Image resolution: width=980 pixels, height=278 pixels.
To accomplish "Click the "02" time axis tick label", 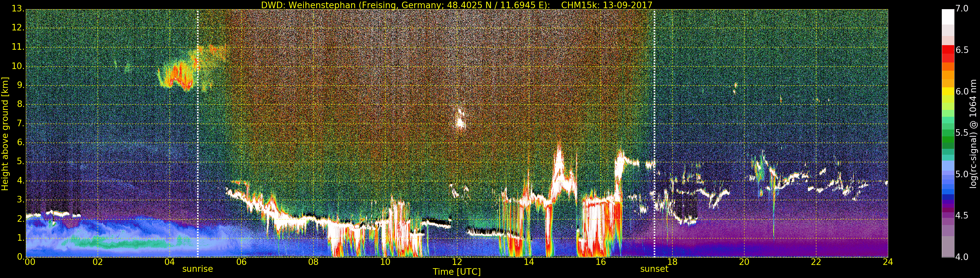I will (98, 262).
